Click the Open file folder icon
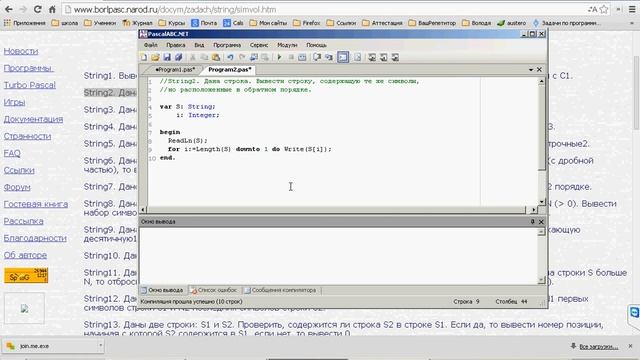Image resolution: width=640 pixels, height=360 pixels. [x=155, y=58]
